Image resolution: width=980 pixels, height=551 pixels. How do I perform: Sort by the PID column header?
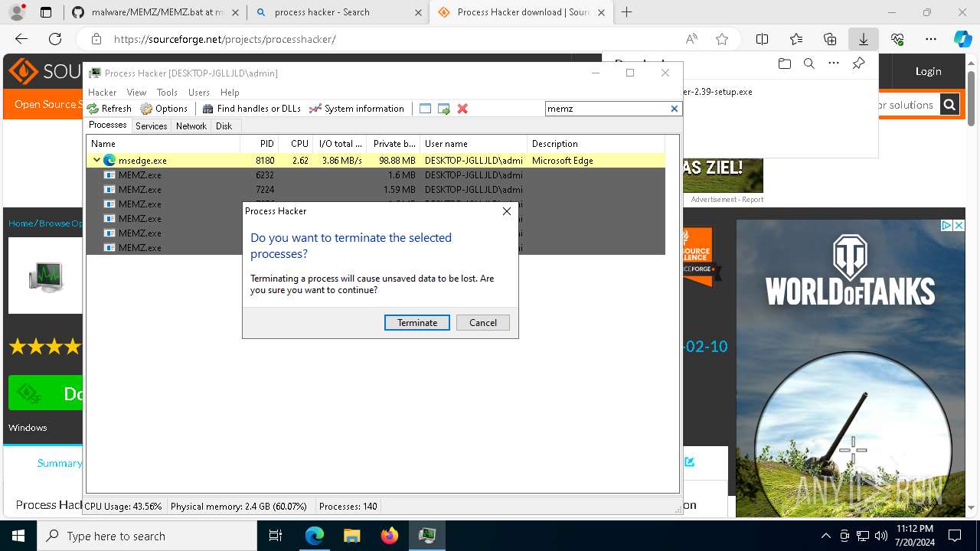coord(260,144)
